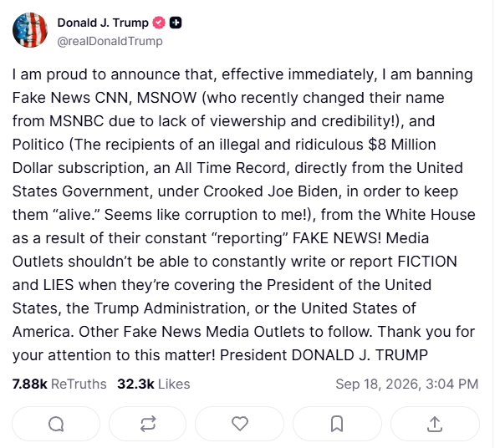Open the reply comment bubble icon
Image resolution: width=500 pixels, height=448 pixels.
point(56,424)
